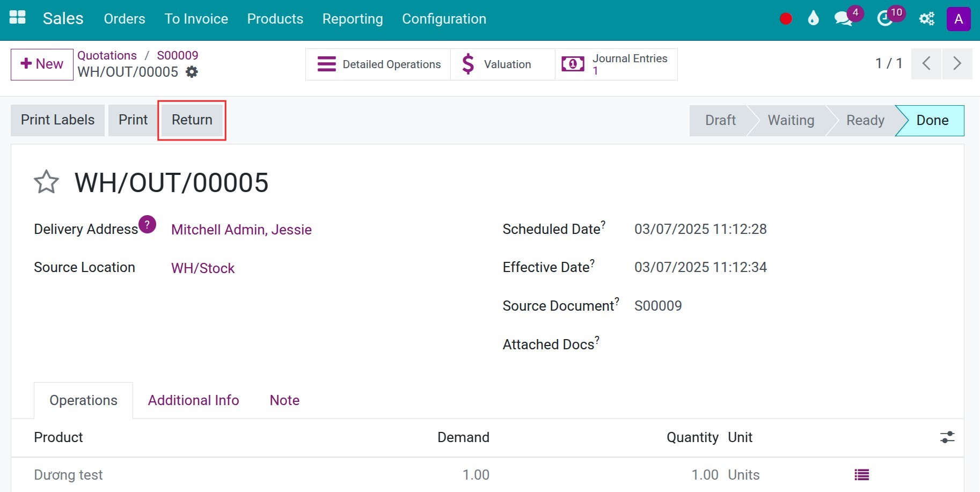This screenshot has width=980, height=492.
Task: Open the Sales app title menu
Action: (63, 19)
